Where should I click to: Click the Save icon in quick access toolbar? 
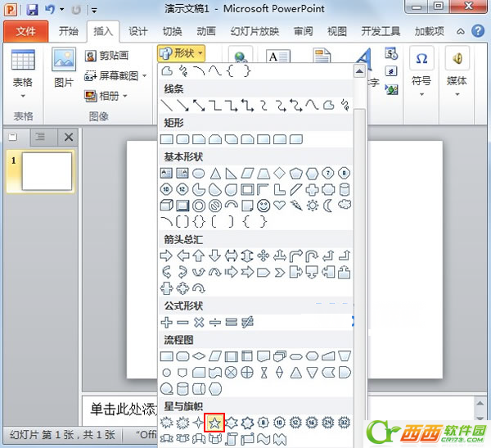click(33, 10)
